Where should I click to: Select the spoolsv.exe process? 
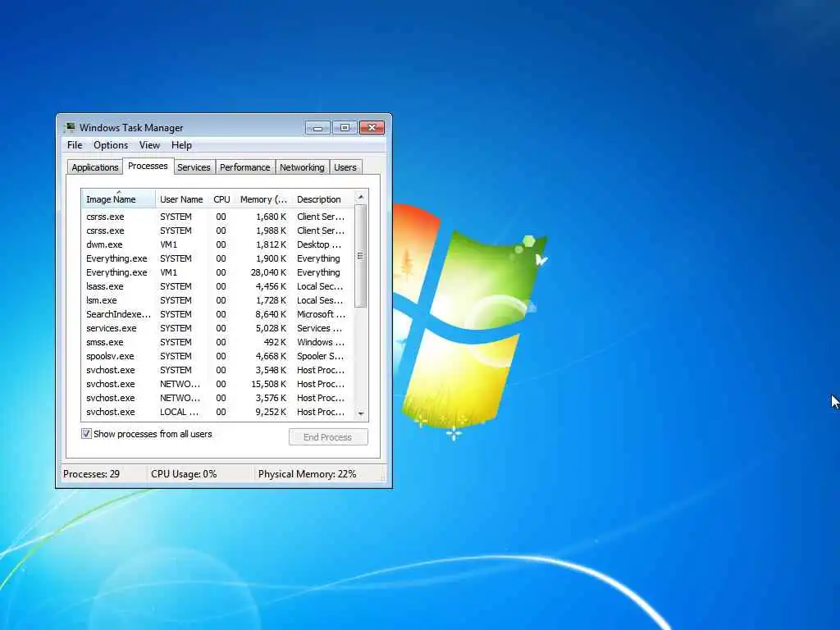tap(217, 356)
